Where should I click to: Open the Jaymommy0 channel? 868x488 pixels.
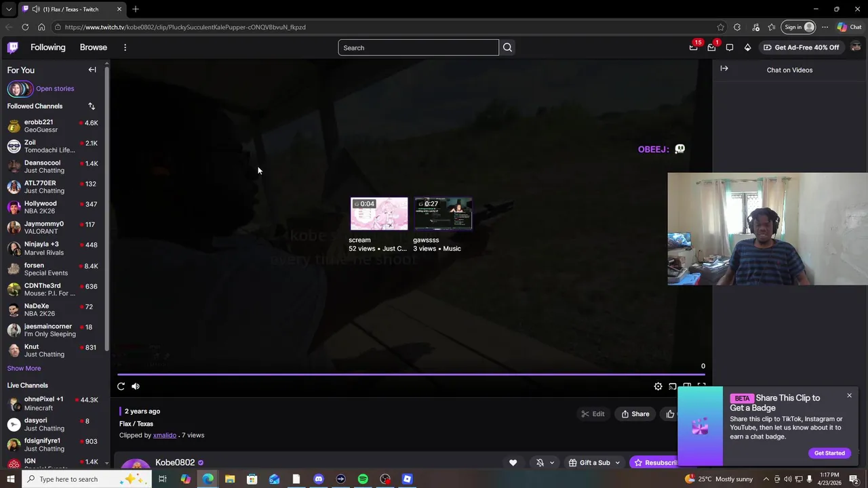[53, 228]
